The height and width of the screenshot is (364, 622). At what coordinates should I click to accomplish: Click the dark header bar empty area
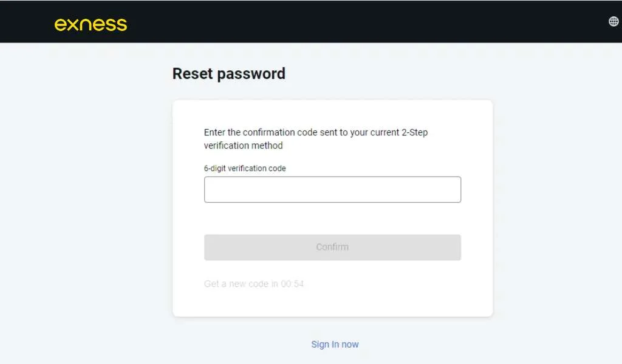point(364,21)
